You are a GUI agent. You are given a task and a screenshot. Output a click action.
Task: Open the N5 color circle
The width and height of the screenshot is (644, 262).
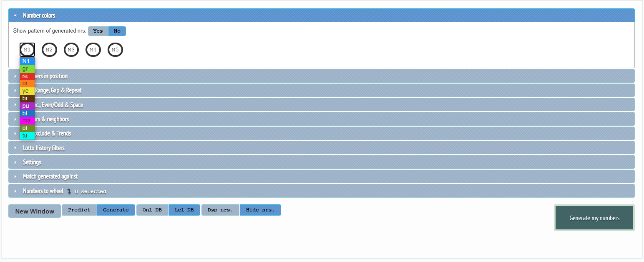tap(115, 50)
